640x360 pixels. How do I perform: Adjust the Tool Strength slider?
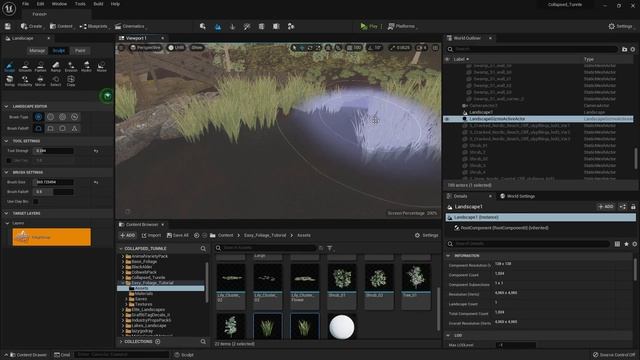[x=53, y=151]
